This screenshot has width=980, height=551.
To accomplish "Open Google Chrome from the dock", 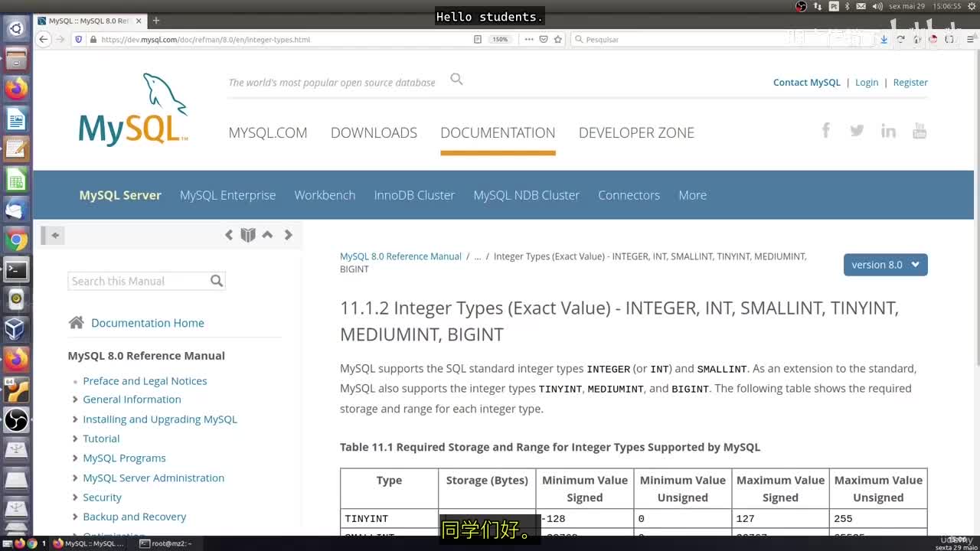I will (x=16, y=240).
